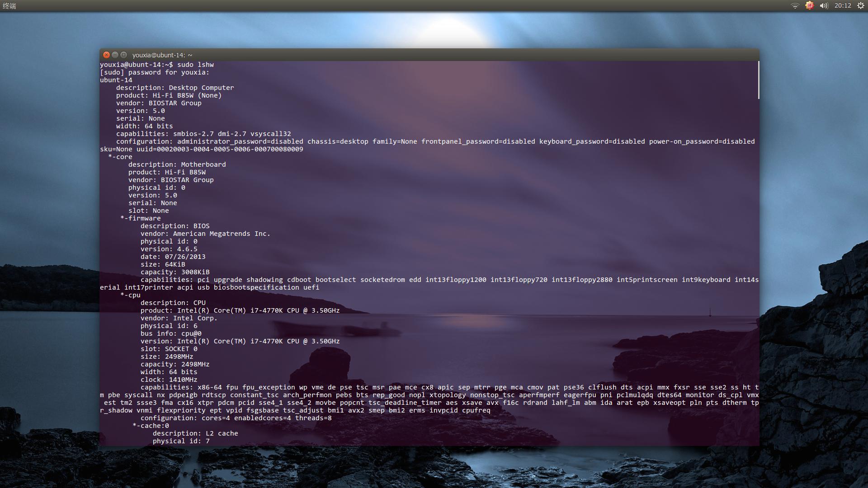Click the '*-cpu' section label
The width and height of the screenshot is (868, 488).
click(x=130, y=295)
